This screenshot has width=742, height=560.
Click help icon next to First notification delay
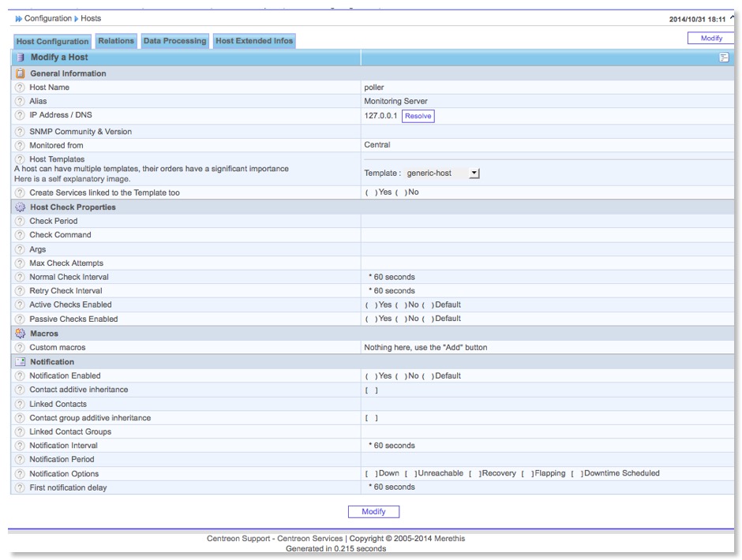coord(20,487)
